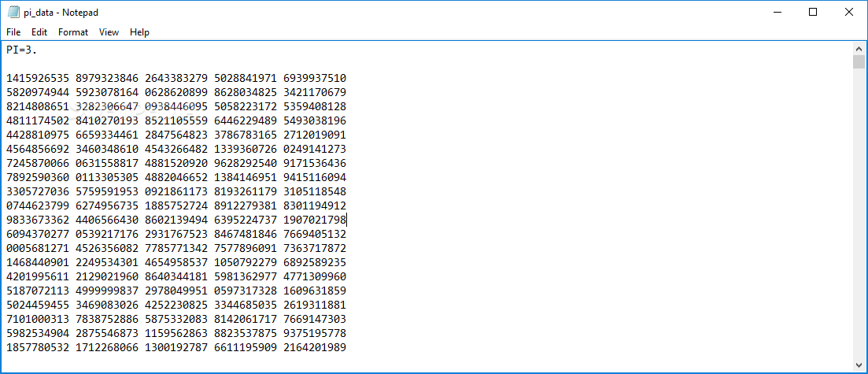
Task: Click the number 0005681271
Action: 39,248
